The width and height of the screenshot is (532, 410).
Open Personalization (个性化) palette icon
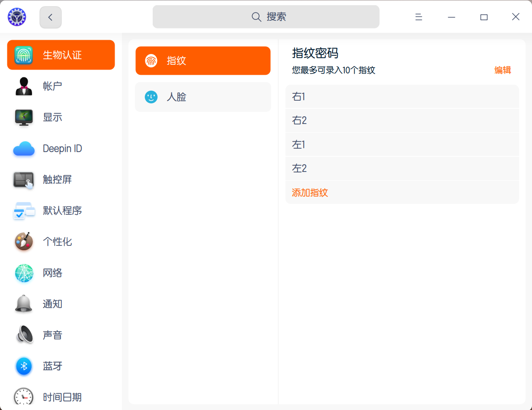coord(24,242)
